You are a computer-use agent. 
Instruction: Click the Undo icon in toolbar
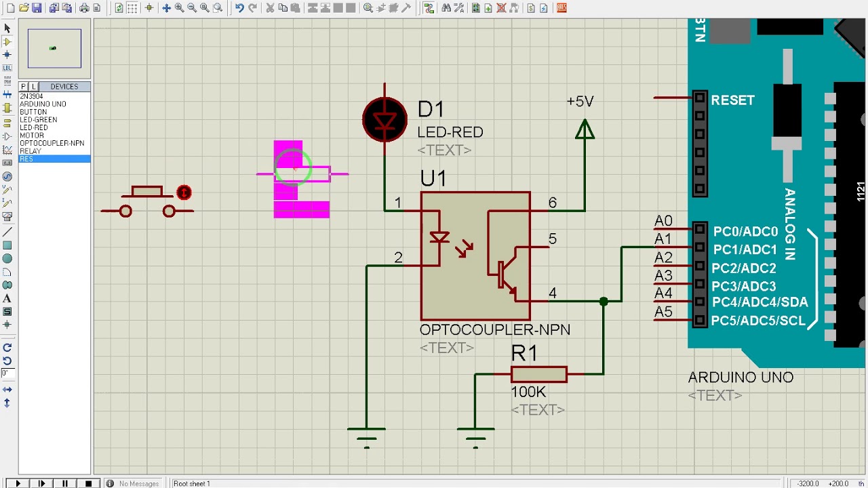pyautogui.click(x=239, y=8)
